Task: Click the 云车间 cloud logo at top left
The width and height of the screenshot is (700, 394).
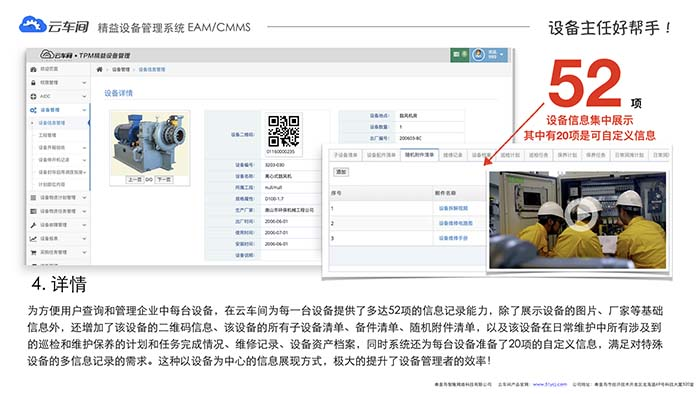Action: pyautogui.click(x=32, y=25)
